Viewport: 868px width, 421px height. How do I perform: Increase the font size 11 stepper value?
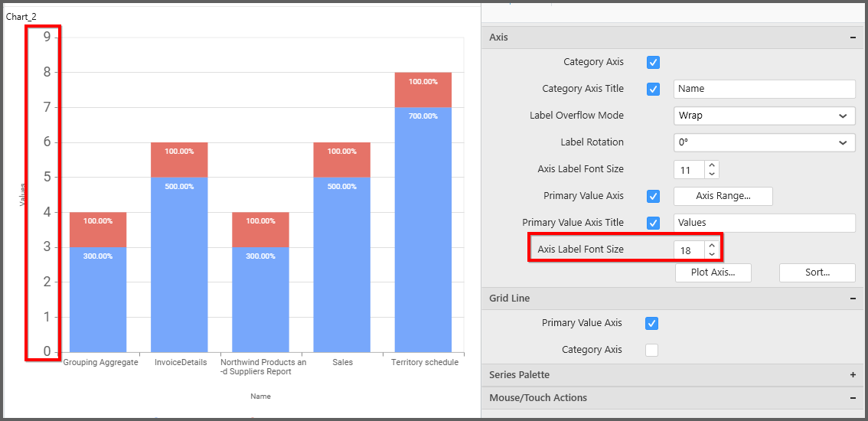point(712,165)
